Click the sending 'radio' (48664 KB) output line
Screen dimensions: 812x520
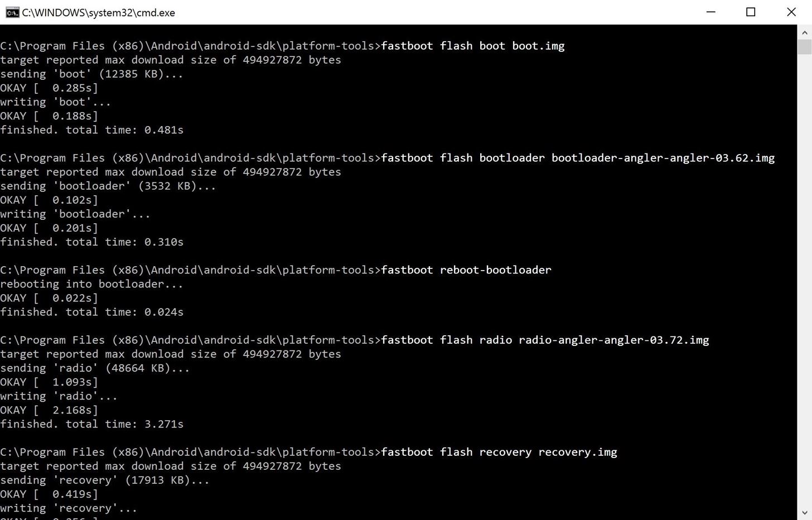(95, 368)
